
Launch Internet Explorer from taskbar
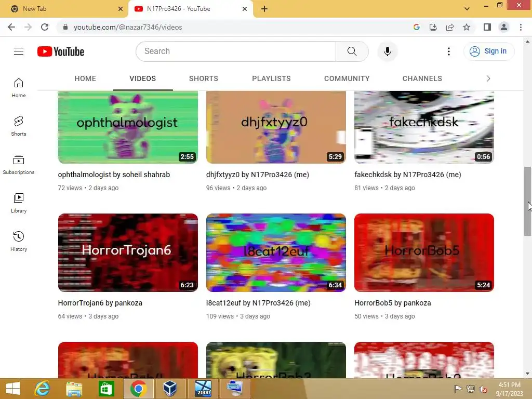[x=43, y=389]
